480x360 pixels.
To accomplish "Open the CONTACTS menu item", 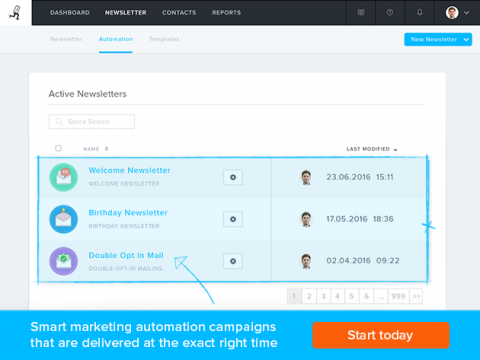I will click(179, 12).
